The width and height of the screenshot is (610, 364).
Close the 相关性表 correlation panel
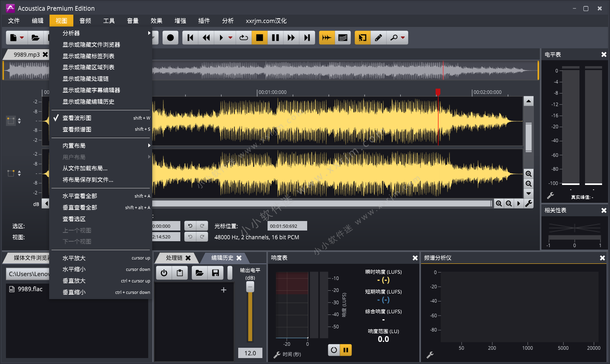[604, 210]
